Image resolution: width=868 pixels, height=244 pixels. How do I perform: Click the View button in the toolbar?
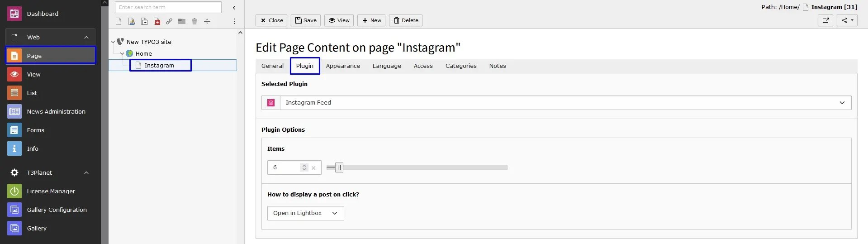click(339, 20)
